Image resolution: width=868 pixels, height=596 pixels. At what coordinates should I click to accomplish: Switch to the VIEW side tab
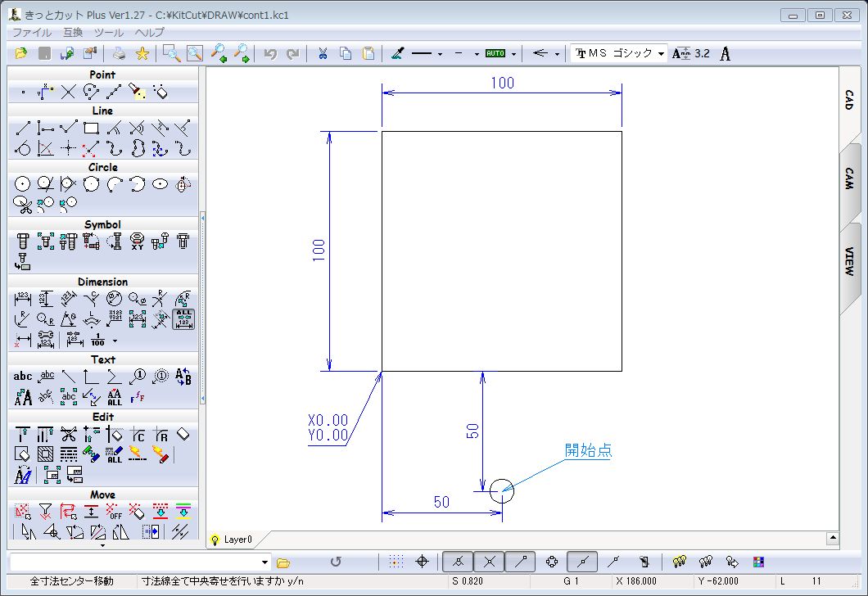point(849,260)
